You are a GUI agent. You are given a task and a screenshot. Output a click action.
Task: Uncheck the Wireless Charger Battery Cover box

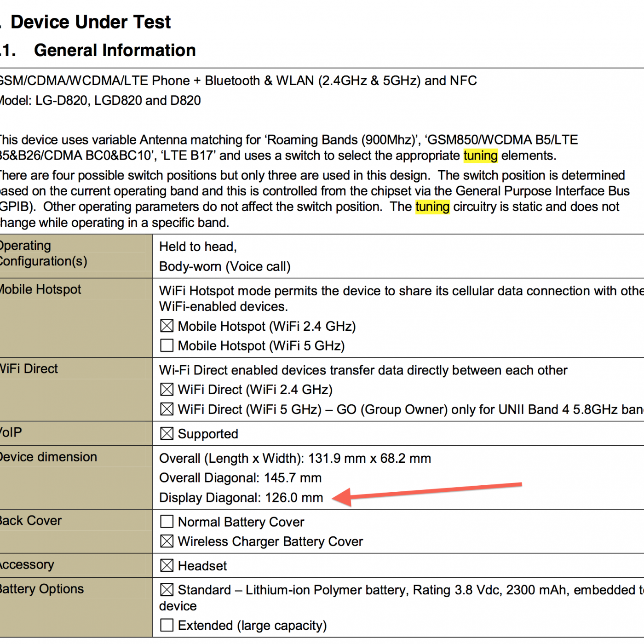click(167, 541)
